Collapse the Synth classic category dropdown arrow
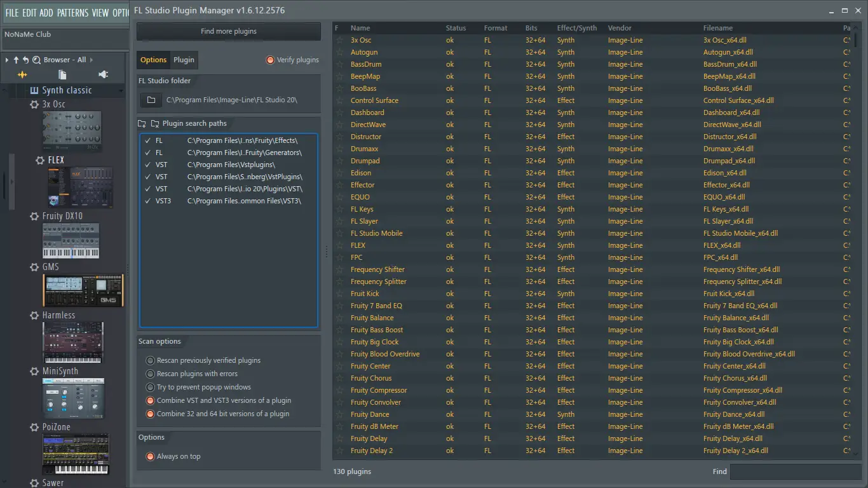Image resolution: width=868 pixels, height=488 pixels. (121, 91)
